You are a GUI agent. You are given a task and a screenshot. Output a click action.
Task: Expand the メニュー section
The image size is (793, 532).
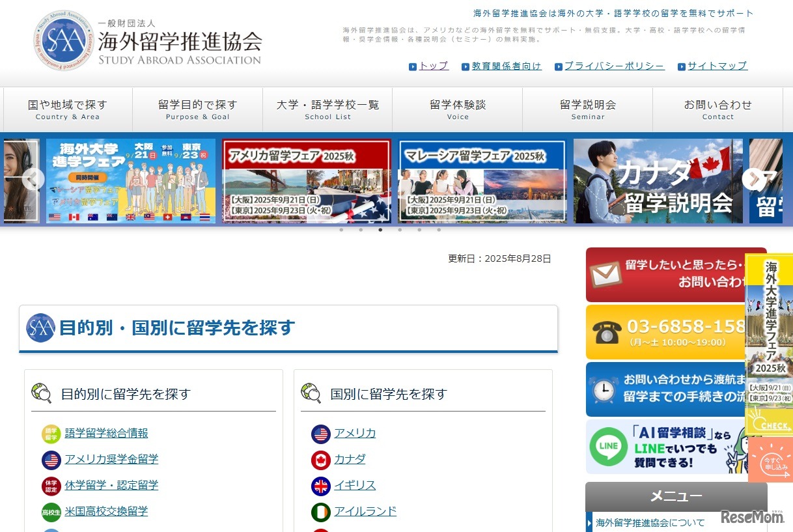click(x=676, y=496)
